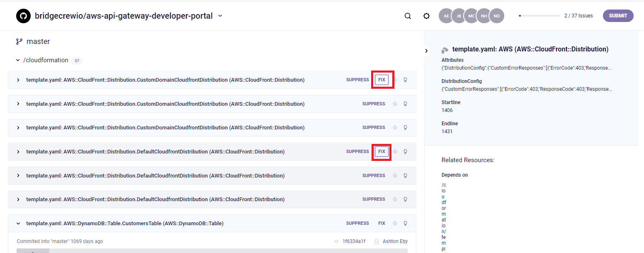The image size is (644, 253).
Task: Click the master branch icon
Action: pyautogui.click(x=19, y=41)
